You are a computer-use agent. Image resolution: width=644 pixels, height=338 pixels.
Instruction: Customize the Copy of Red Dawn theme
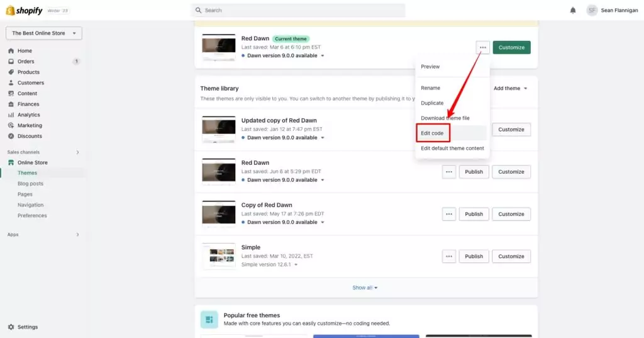[511, 214]
